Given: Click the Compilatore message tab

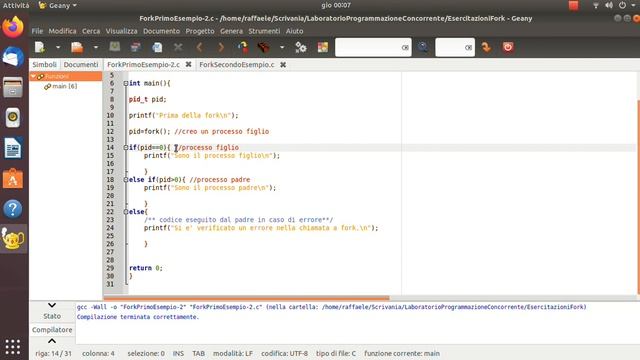Looking at the screenshot, I should coord(52,329).
